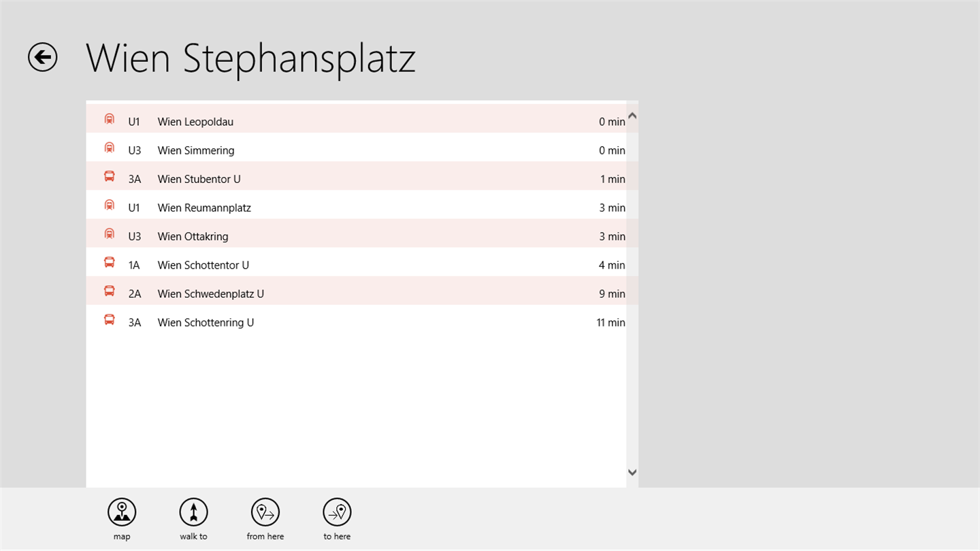The image size is (980, 551).
Task: Click the subway icon beside Wien Leopoldau
Action: coord(109,120)
